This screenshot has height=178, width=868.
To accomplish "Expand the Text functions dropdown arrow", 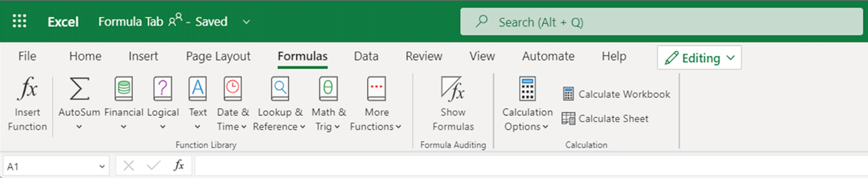I will (x=198, y=127).
